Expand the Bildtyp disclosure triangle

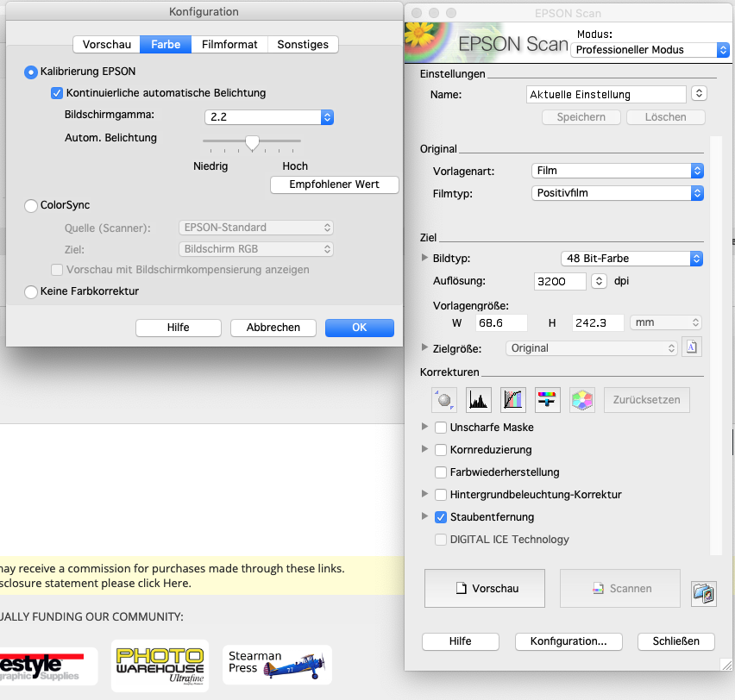coord(424,258)
